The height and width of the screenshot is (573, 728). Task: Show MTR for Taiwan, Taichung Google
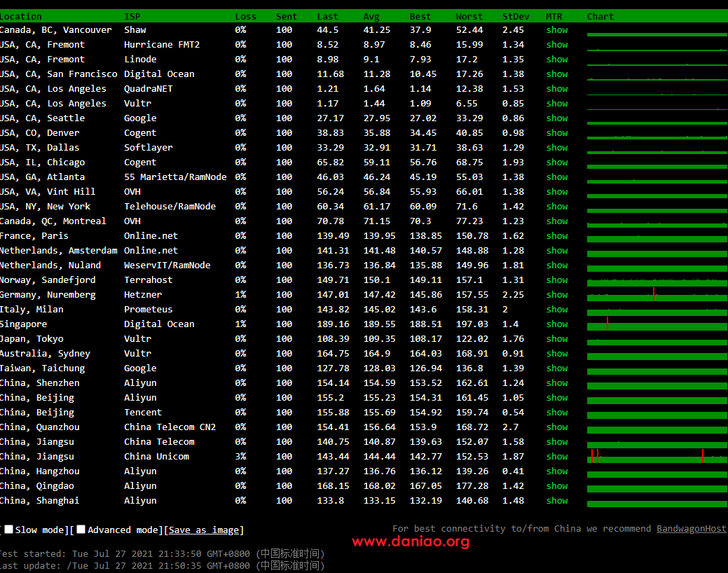point(556,368)
